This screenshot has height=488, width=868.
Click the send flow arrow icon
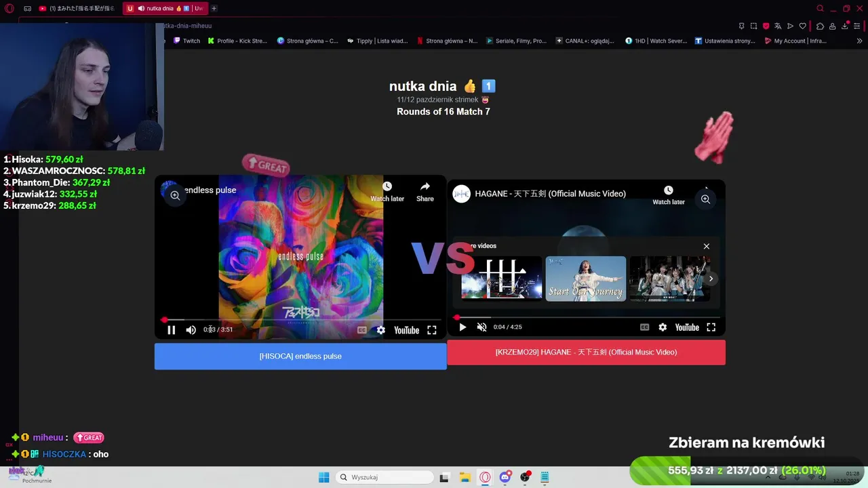(x=790, y=26)
